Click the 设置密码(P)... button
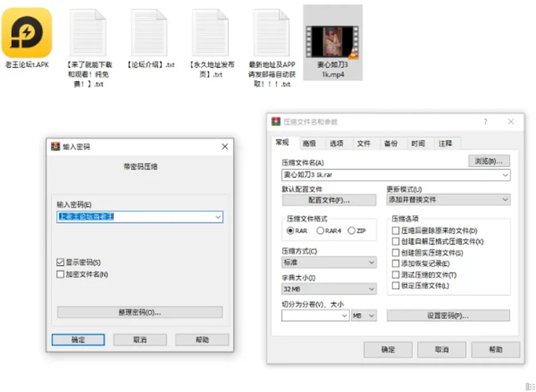536x392 pixels. (x=448, y=315)
